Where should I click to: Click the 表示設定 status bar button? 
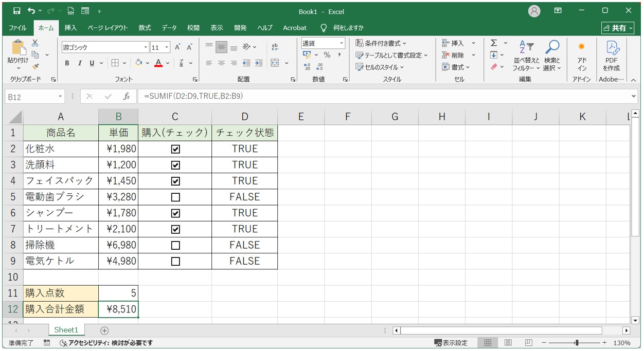coord(451,343)
